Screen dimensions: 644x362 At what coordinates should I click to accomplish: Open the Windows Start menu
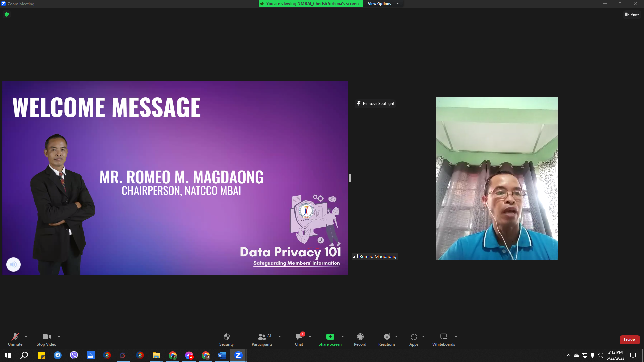(x=8, y=355)
